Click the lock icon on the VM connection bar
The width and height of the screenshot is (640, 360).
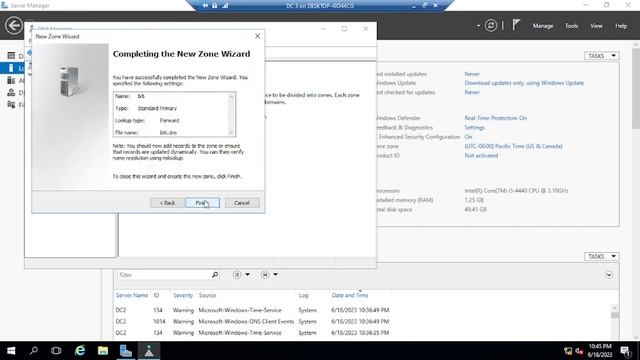click(x=214, y=5)
